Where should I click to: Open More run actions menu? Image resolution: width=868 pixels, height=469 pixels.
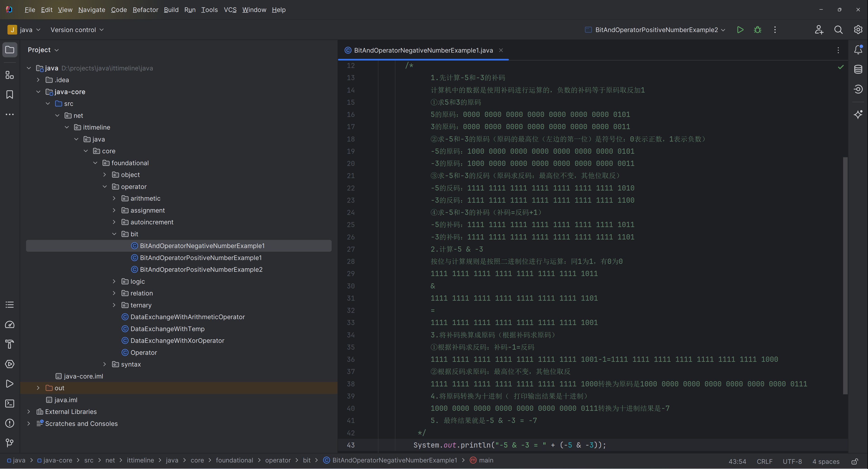(x=775, y=30)
